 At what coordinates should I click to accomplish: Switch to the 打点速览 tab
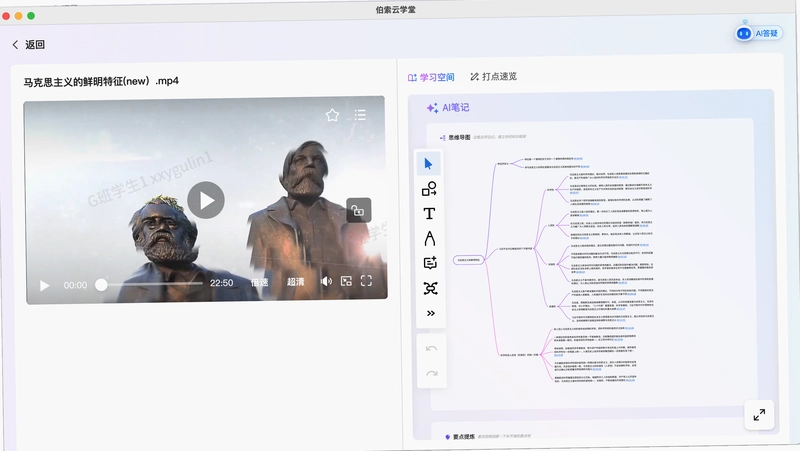coord(493,77)
